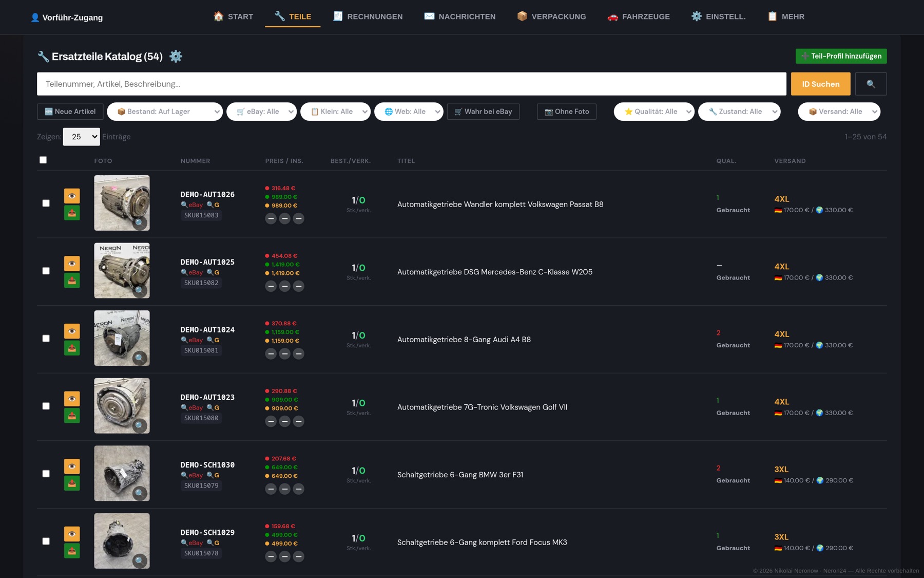
Task: Open the photo thumbnail of DEMO-AUT1023
Action: (122, 406)
